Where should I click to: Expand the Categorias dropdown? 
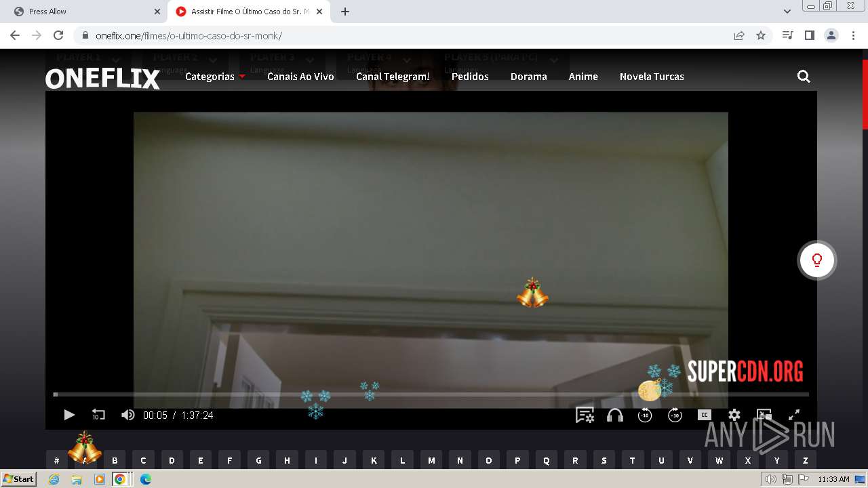click(x=215, y=77)
